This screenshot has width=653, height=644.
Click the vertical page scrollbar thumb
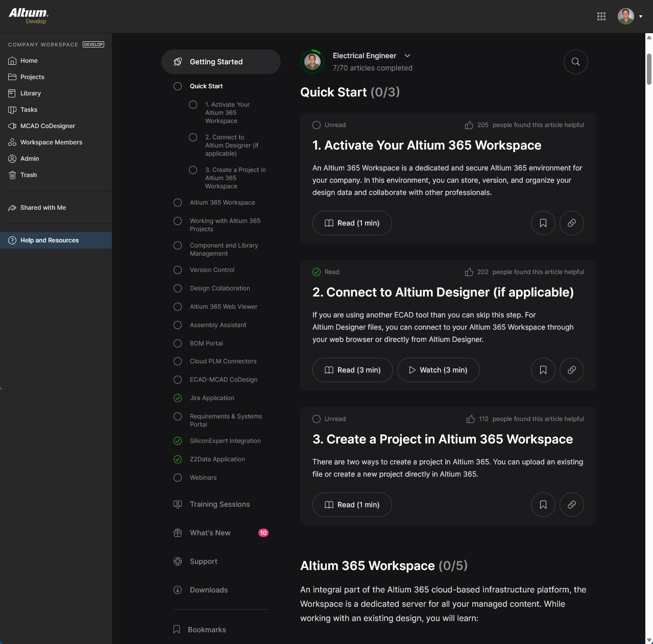[x=649, y=69]
